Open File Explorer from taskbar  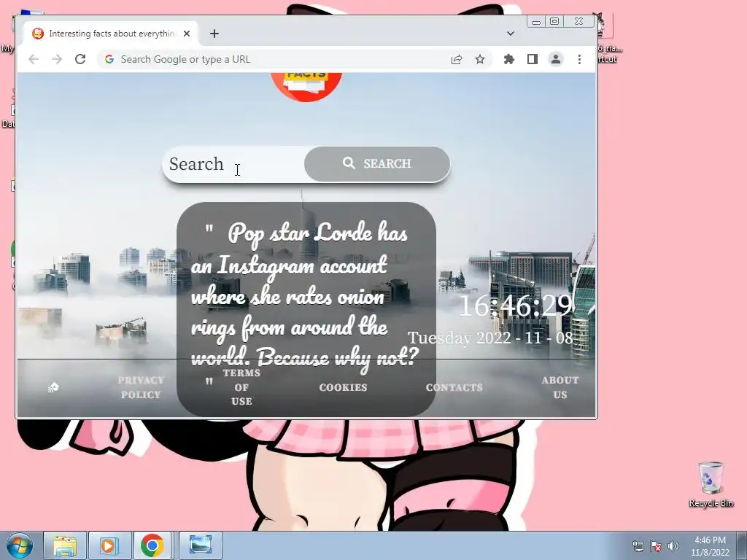click(x=65, y=545)
